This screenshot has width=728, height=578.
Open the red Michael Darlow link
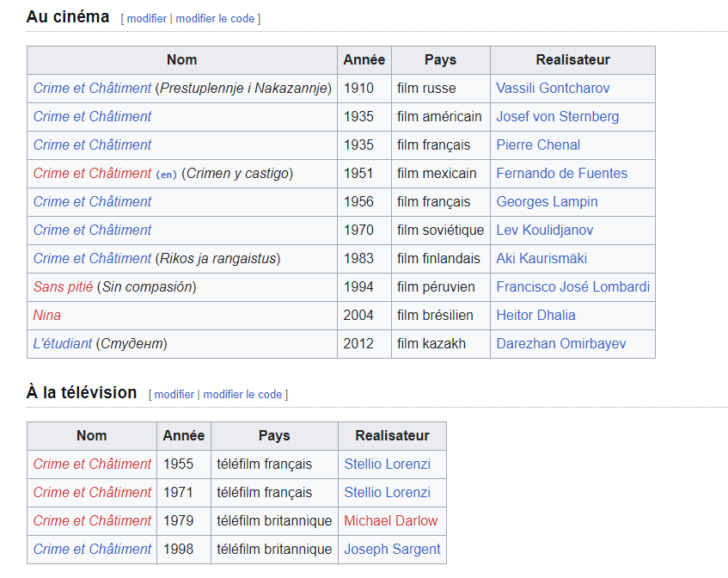[x=390, y=521]
